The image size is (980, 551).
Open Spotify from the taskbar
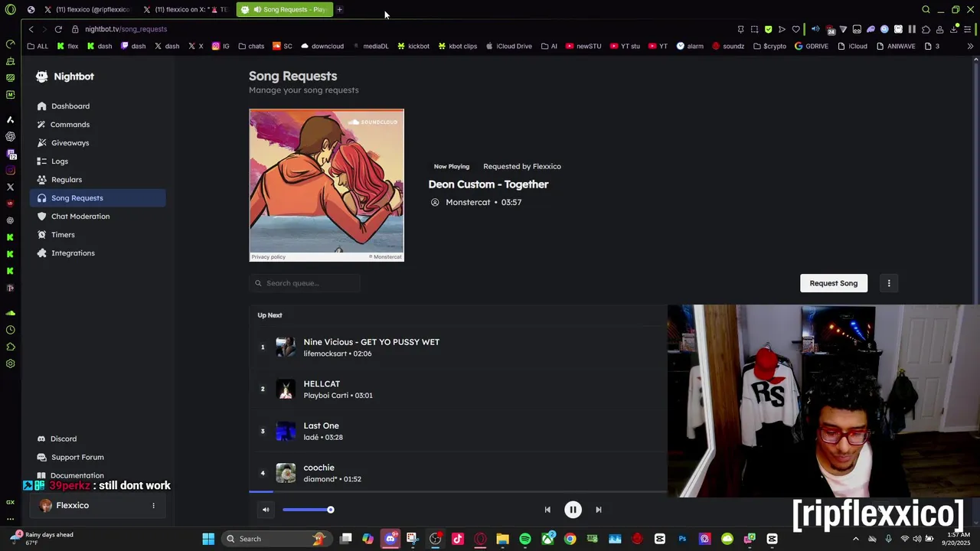point(525,539)
